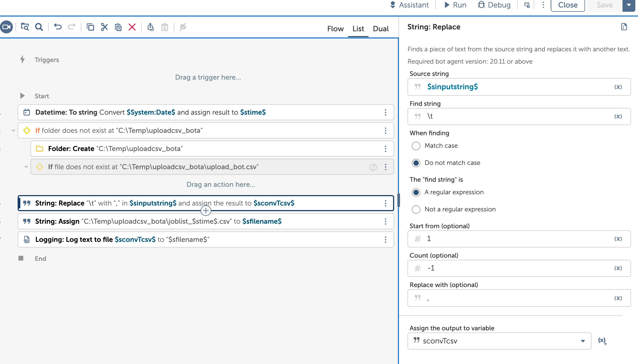This screenshot has width=638, height=364.
Task: Paste action from clipboard
Action: coord(118,27)
